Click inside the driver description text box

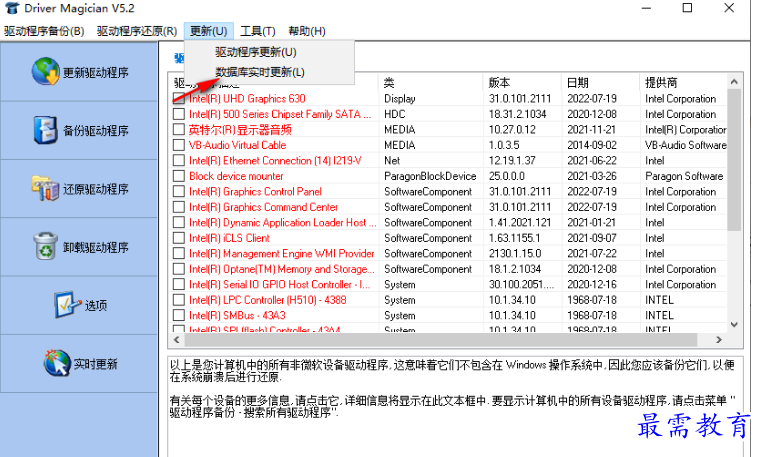pyautogui.click(x=455, y=407)
